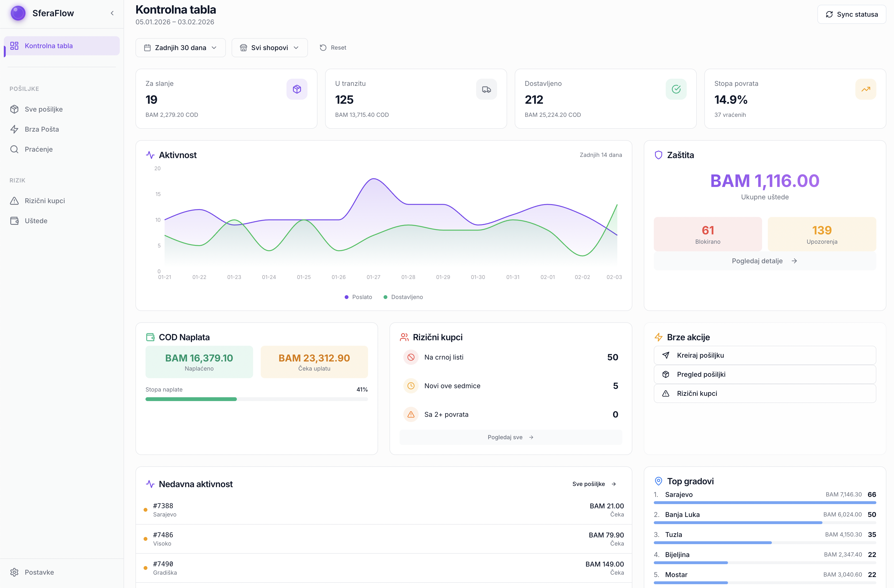Click Pogledaj detalje in the Zaštita card

pyautogui.click(x=764, y=261)
